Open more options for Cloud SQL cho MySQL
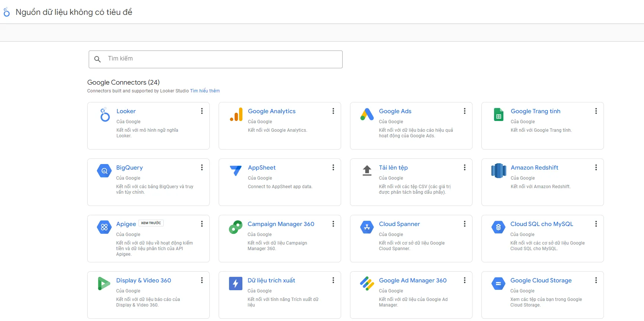This screenshot has height=321, width=644. (x=596, y=224)
